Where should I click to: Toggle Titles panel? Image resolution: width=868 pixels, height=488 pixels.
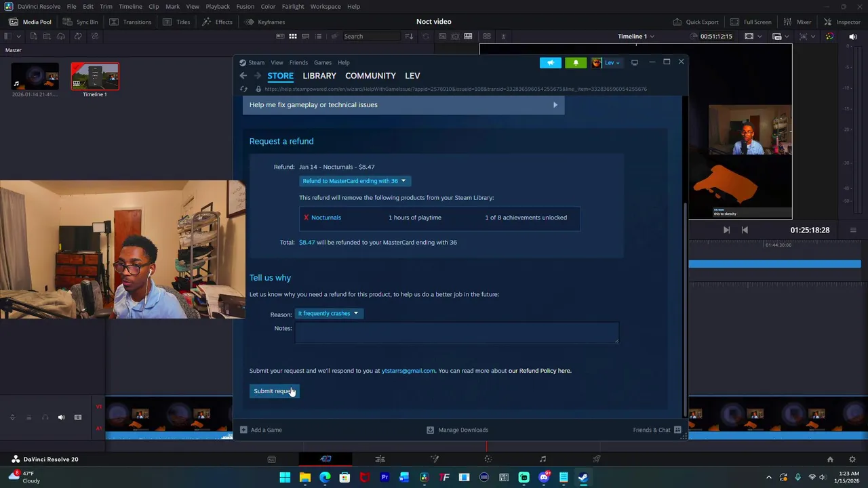coord(176,22)
